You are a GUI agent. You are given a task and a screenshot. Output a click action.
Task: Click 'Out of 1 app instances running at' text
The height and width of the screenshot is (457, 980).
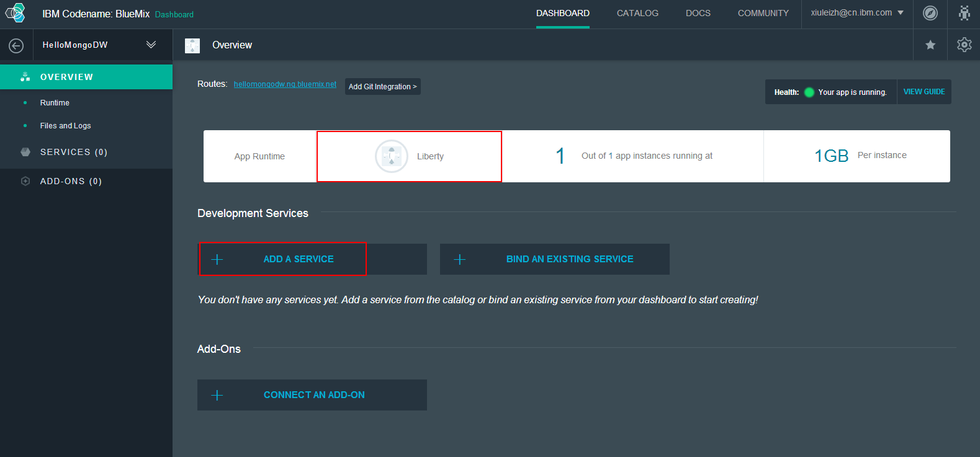point(647,156)
